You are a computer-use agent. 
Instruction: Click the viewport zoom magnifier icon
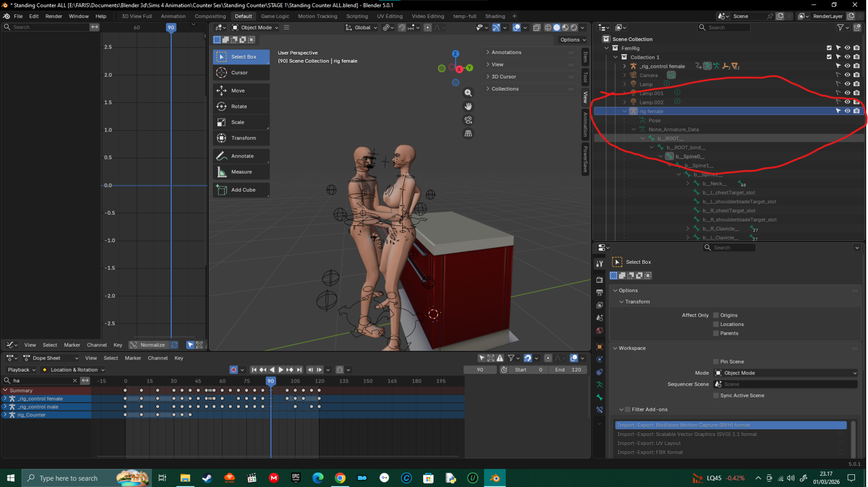pyautogui.click(x=468, y=93)
